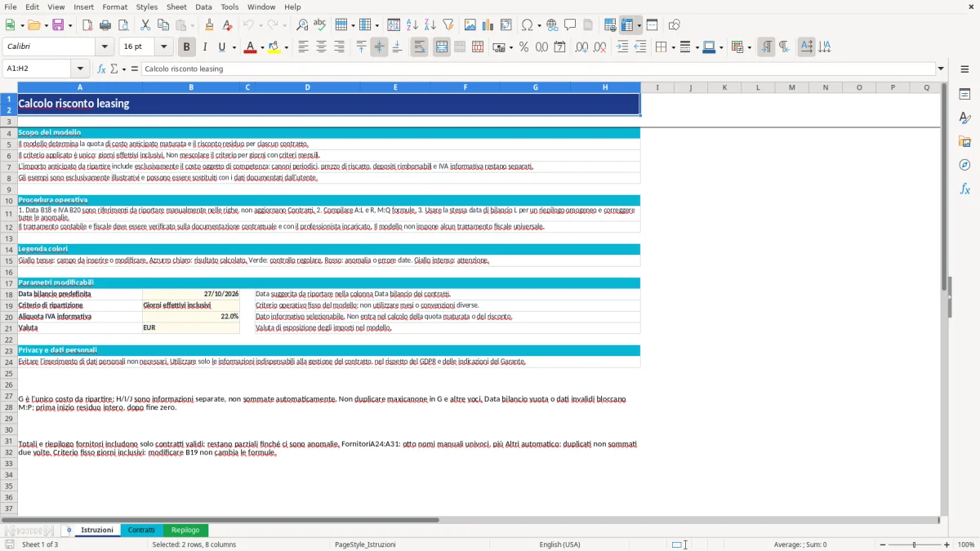Adjust the zoom slider in the status bar
Screen dimensions: 980x551
tap(914, 544)
